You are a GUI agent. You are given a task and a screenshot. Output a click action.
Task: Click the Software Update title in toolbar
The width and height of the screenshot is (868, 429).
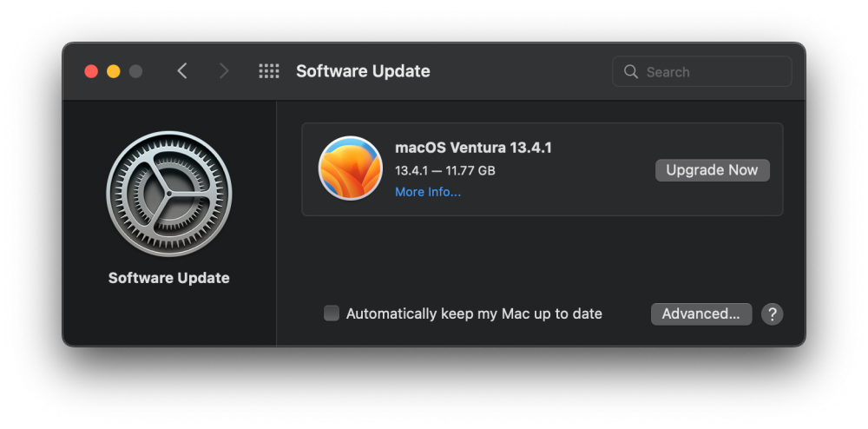point(363,71)
